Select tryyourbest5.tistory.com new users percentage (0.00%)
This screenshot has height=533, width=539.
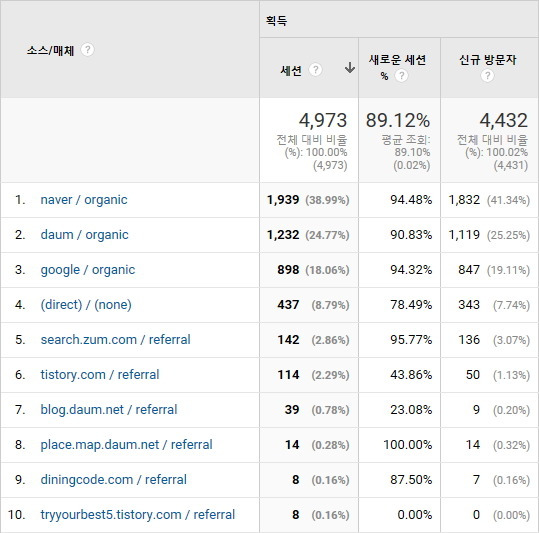click(x=511, y=515)
